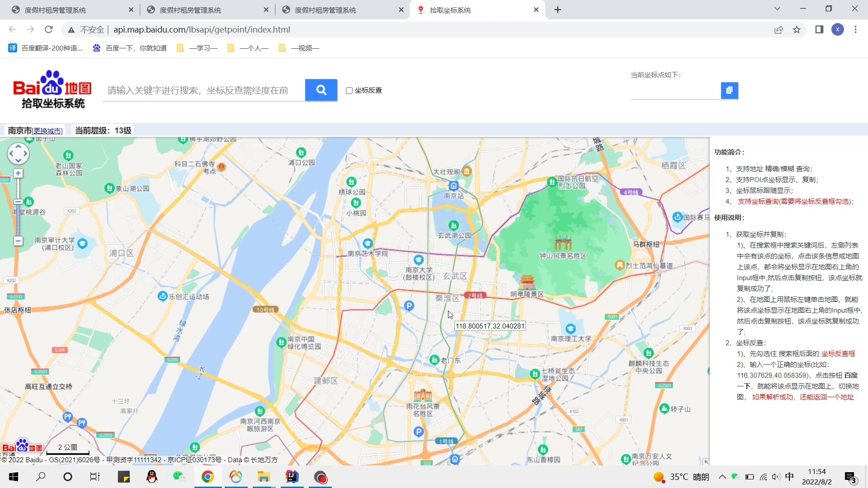Open Task View on the taskbar
Image resolution: width=868 pixels, height=488 pixels.
pos(95,477)
